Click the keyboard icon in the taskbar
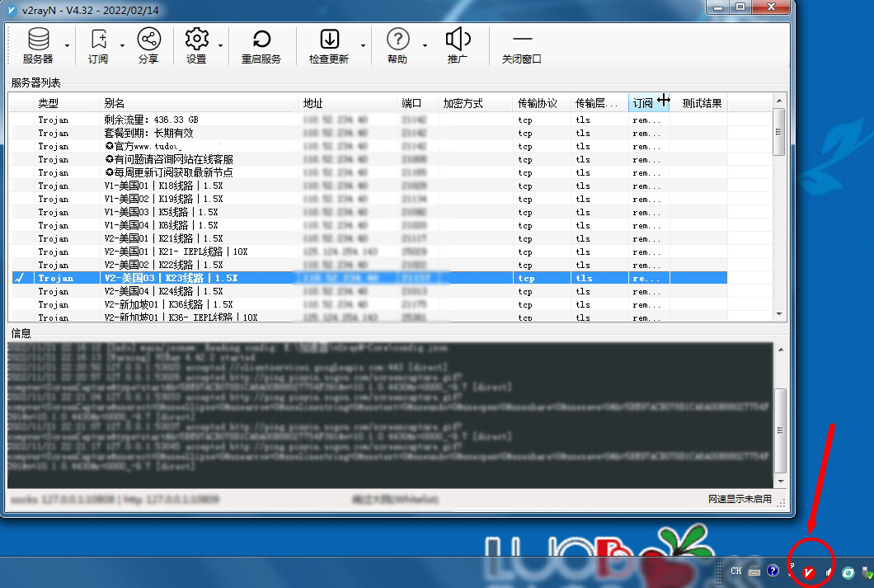Screen dimensions: 874x588 tap(754, 572)
